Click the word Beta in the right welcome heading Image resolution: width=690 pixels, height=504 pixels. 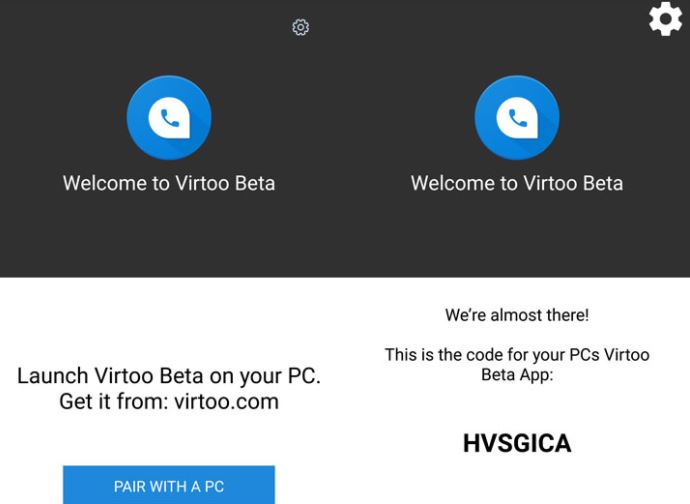603,183
